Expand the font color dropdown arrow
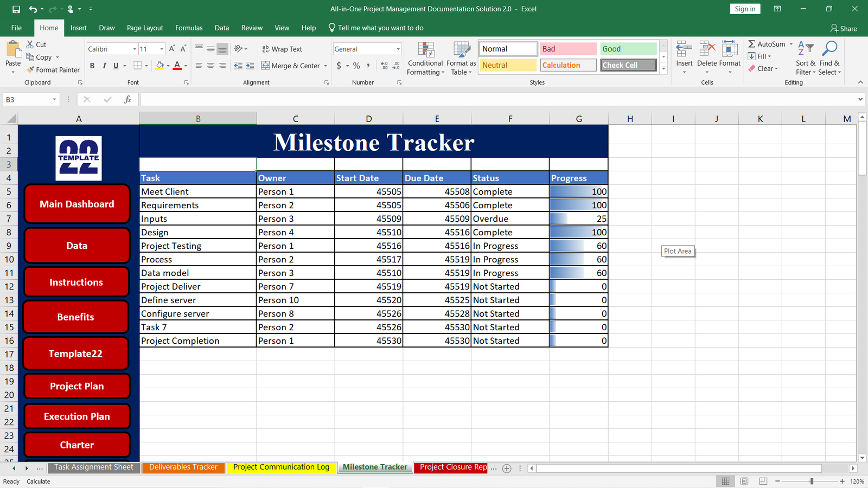 tap(186, 66)
